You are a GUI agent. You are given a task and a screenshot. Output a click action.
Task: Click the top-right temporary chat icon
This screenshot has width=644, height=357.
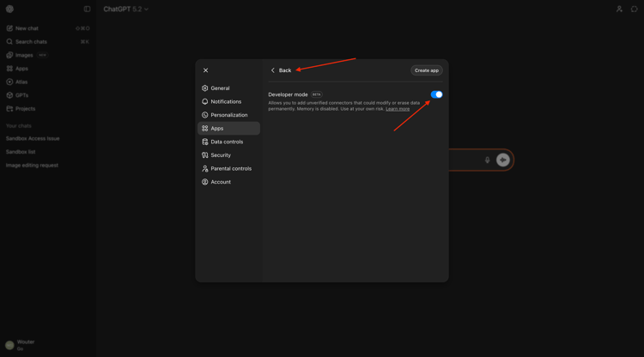(x=635, y=9)
